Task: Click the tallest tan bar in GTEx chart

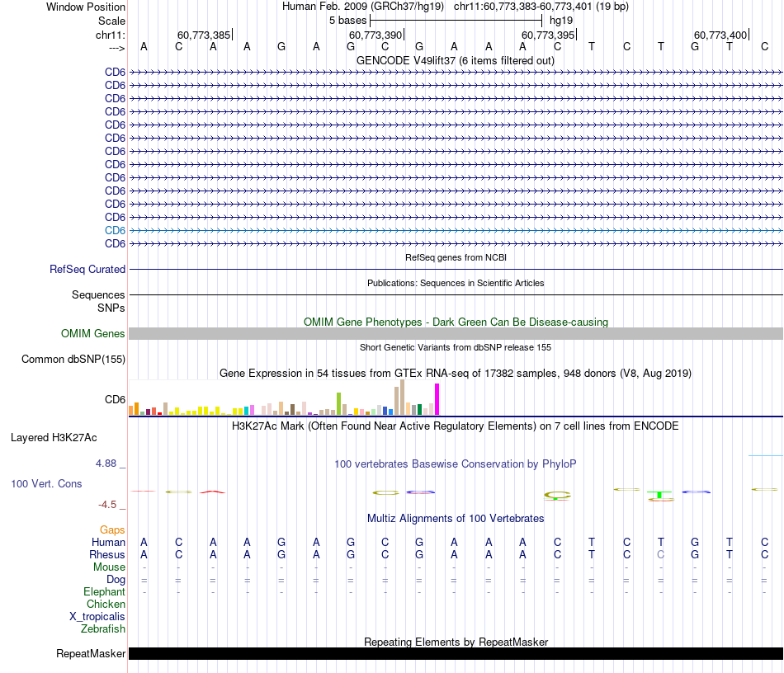Action: pos(402,398)
